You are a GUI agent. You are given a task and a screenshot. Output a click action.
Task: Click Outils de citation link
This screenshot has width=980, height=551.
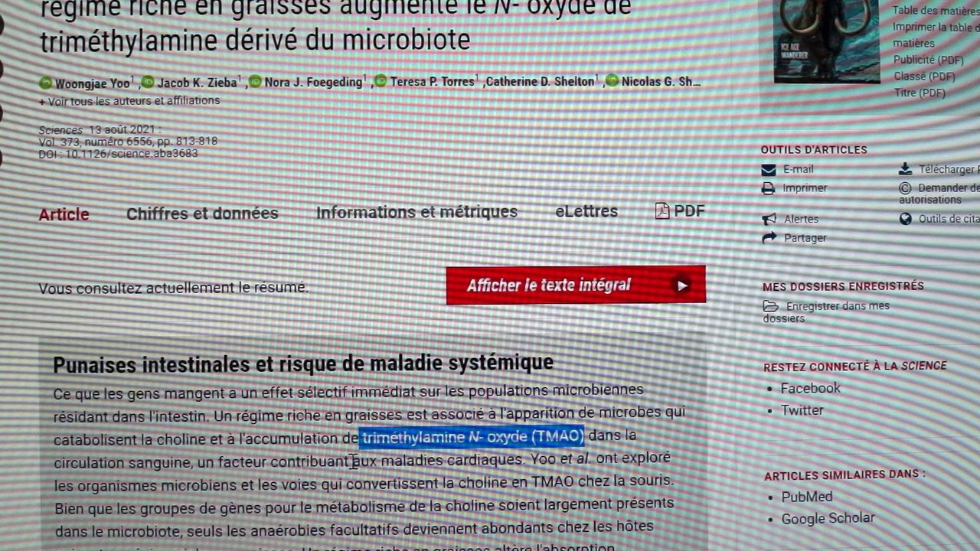pos(949,219)
